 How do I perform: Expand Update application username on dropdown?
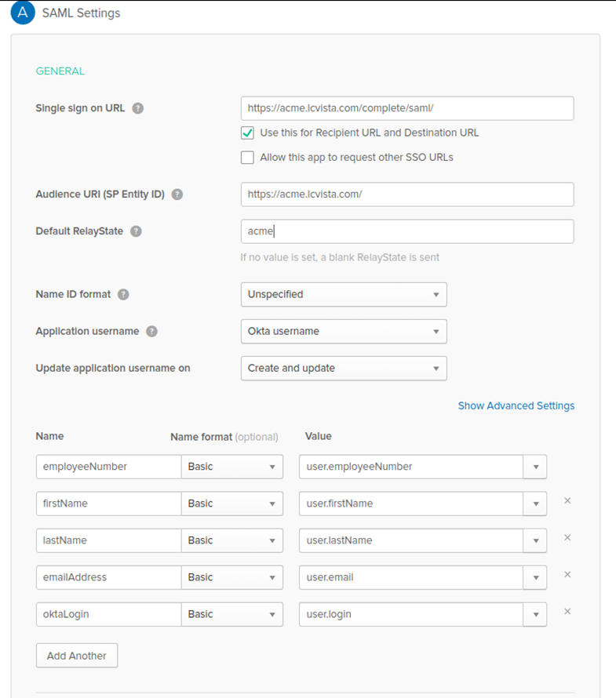(x=343, y=368)
